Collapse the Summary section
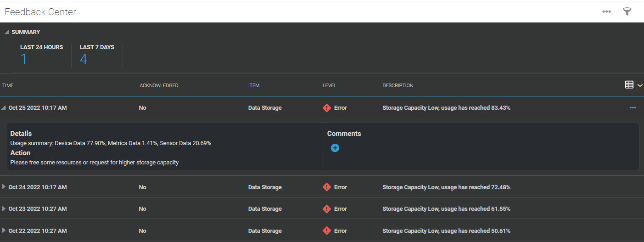Image resolution: width=644 pixels, height=242 pixels. pos(7,32)
